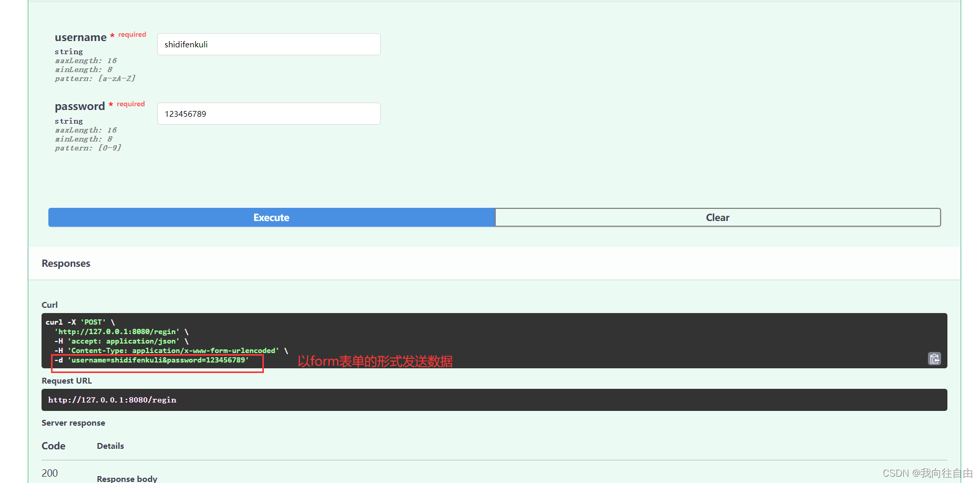980x483 pixels.
Task: Click the CSDN watermark text
Action: (928, 472)
